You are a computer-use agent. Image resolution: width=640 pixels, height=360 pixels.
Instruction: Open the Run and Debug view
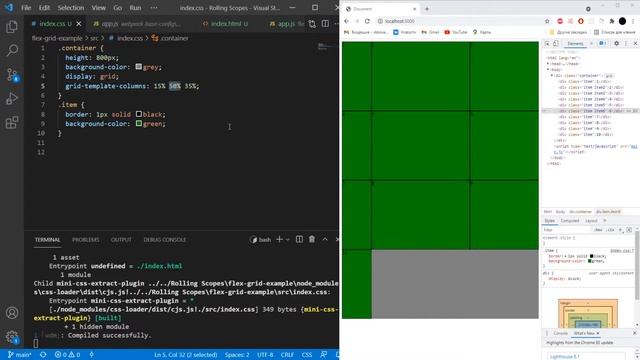tap(12, 98)
